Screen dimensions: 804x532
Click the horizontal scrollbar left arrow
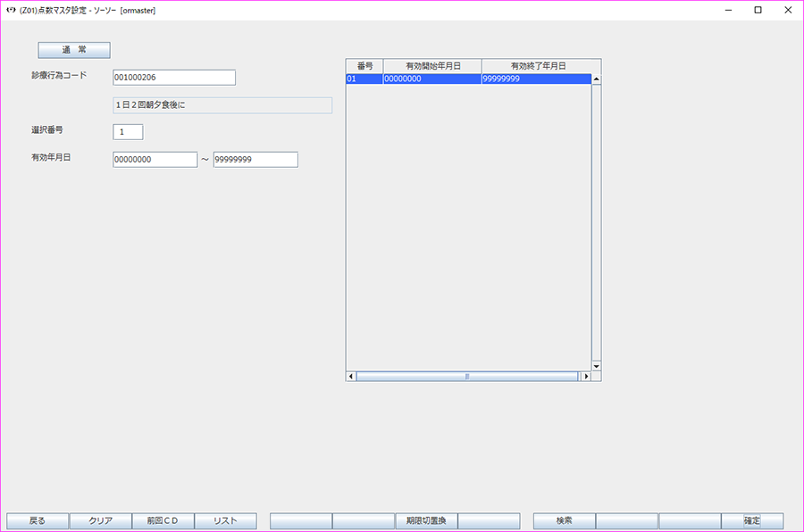(351, 377)
